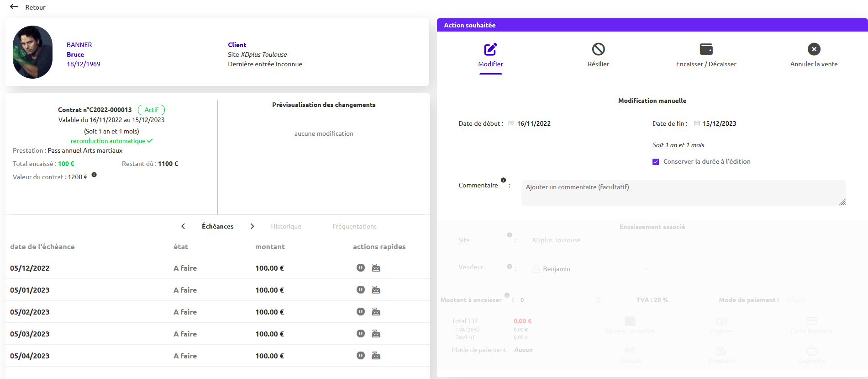This screenshot has width=868, height=379.
Task: Go to next tab with right chevron
Action: point(252,226)
